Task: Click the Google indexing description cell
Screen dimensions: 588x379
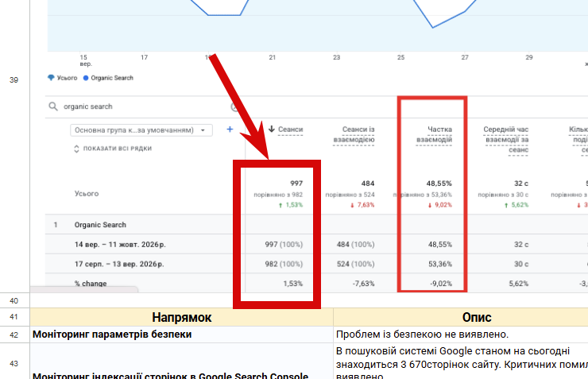Action: click(x=461, y=362)
